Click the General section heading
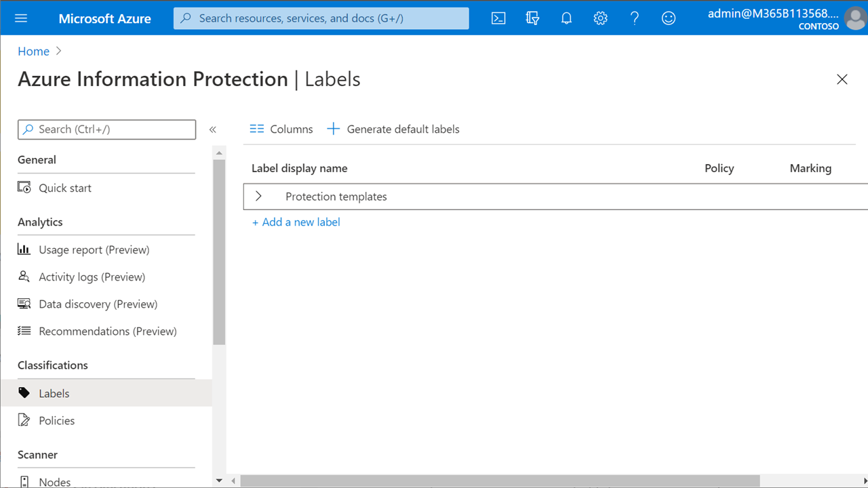This screenshot has height=488, width=868. (37, 160)
